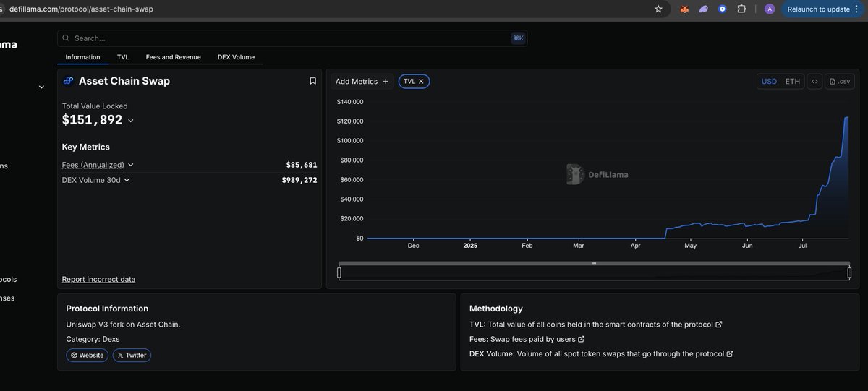The height and width of the screenshot is (391, 868).
Task: Open TVL methodology external link icon
Action: click(718, 325)
